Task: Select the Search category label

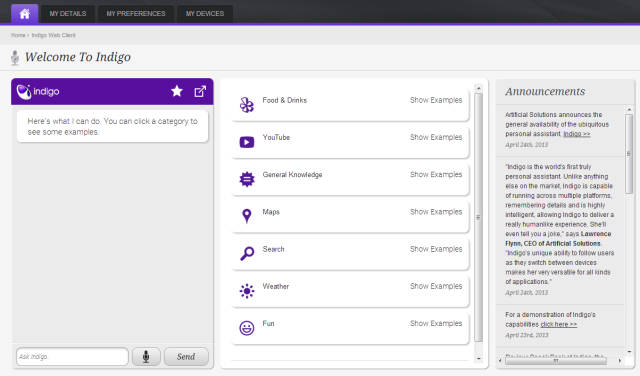Action: click(x=273, y=249)
